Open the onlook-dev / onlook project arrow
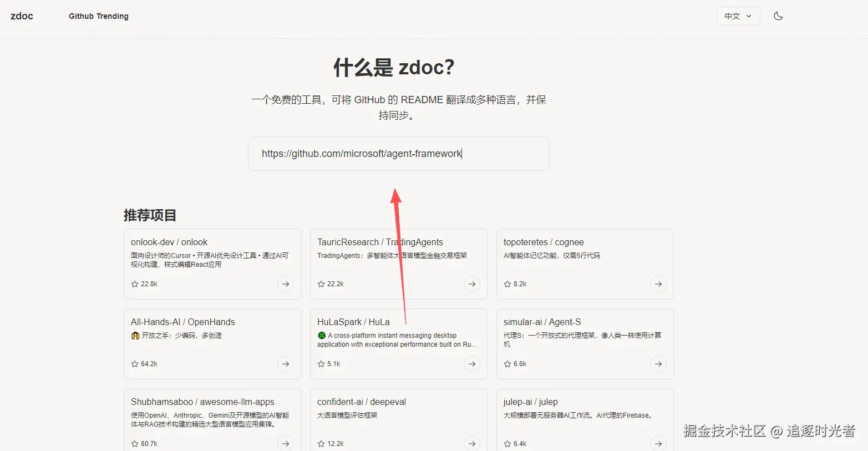 (x=286, y=284)
